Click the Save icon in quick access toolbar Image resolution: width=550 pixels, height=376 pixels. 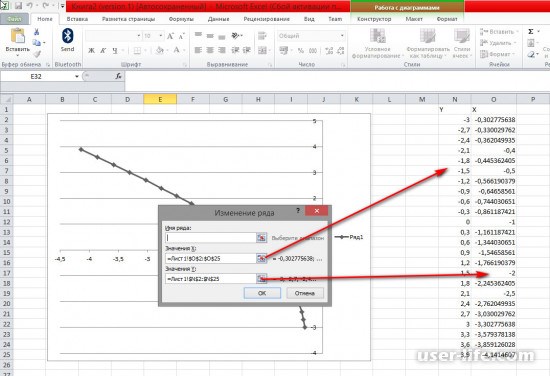pos(18,6)
